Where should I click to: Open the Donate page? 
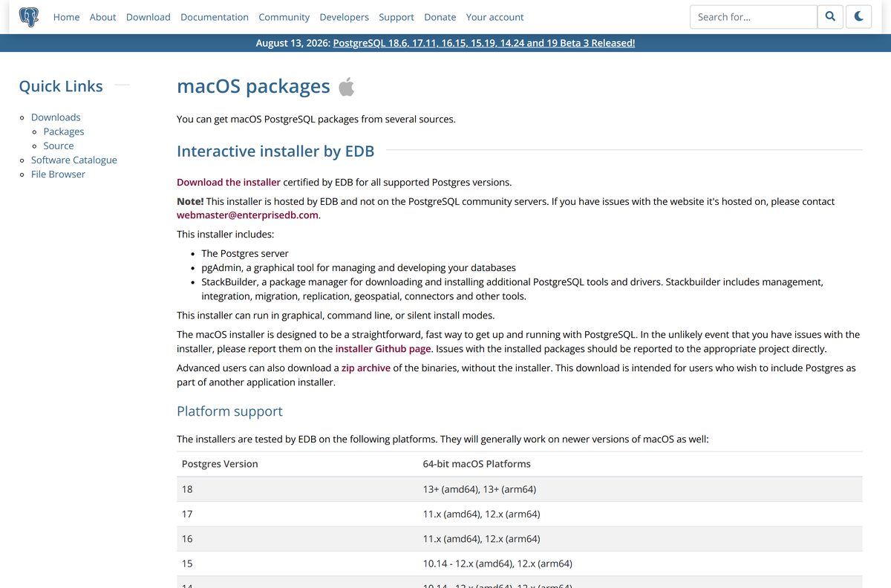click(440, 17)
